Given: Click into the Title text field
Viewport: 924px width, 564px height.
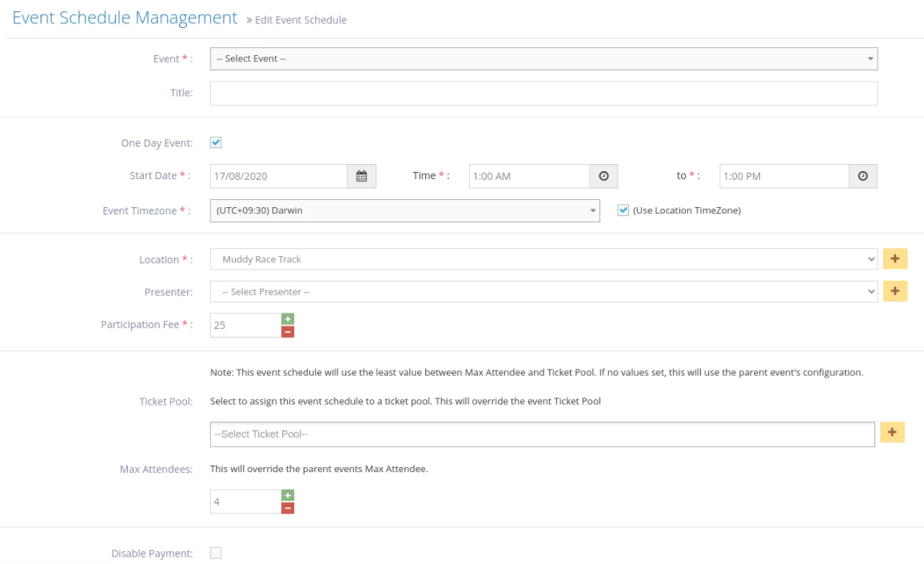Looking at the screenshot, I should pyautogui.click(x=544, y=93).
